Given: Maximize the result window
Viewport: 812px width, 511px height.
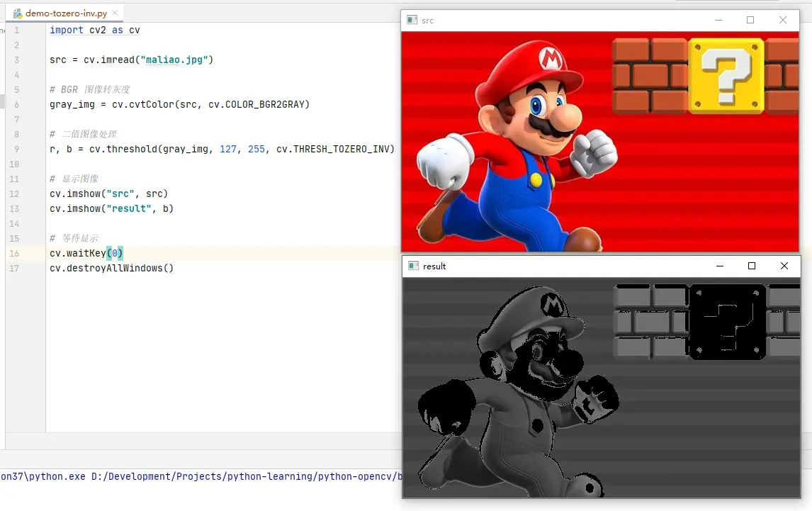Looking at the screenshot, I should click(752, 266).
